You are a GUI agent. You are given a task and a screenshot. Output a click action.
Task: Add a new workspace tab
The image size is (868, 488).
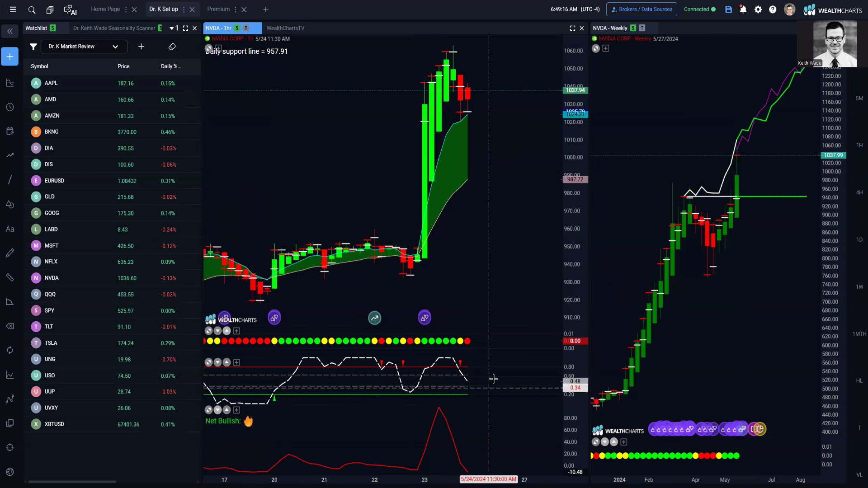click(266, 9)
